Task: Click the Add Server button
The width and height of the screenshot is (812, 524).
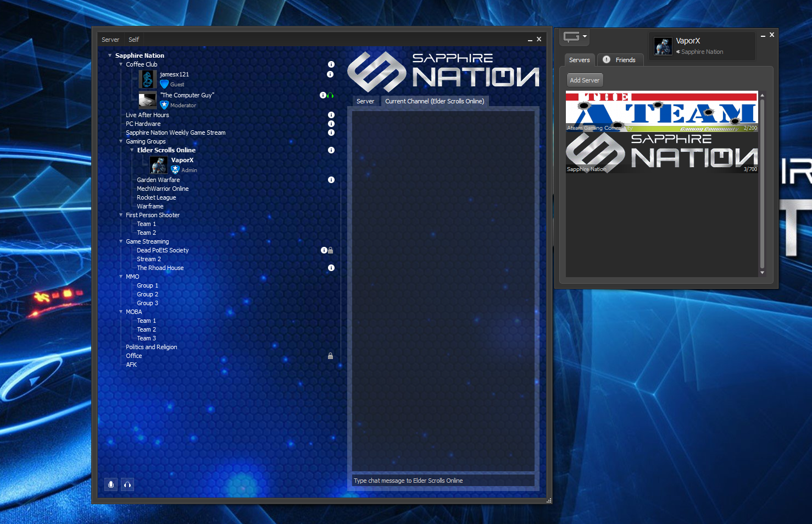Action: (x=585, y=80)
